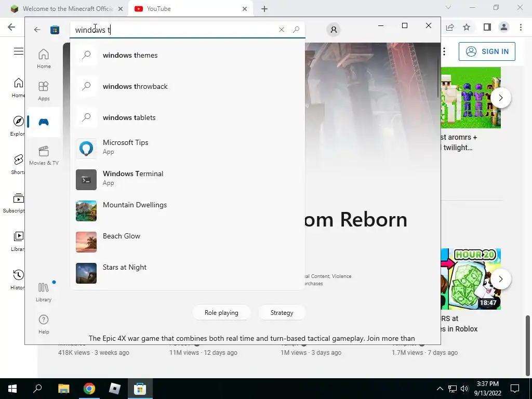The height and width of the screenshot is (399, 532).
Task: Click the Microsoft Store logo icon
Action: point(55,30)
